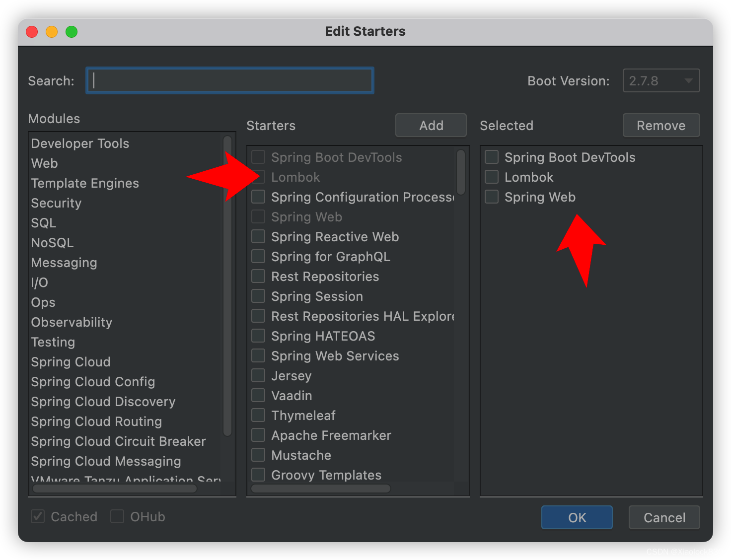This screenshot has width=731, height=560.
Task: Select Spring Cloud Circuit Breaker module
Action: (x=118, y=441)
